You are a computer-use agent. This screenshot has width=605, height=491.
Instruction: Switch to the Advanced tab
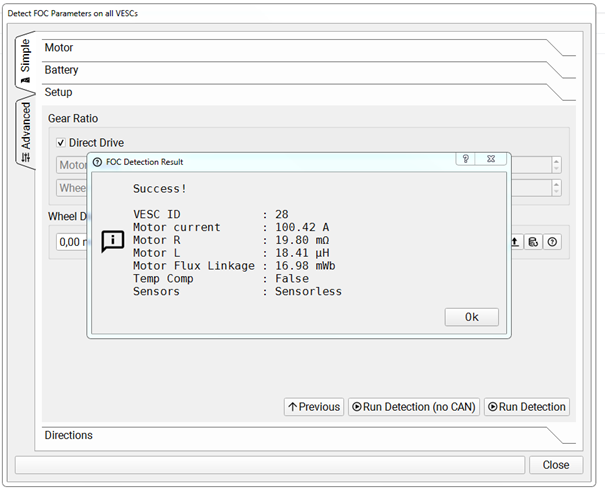pos(25,132)
